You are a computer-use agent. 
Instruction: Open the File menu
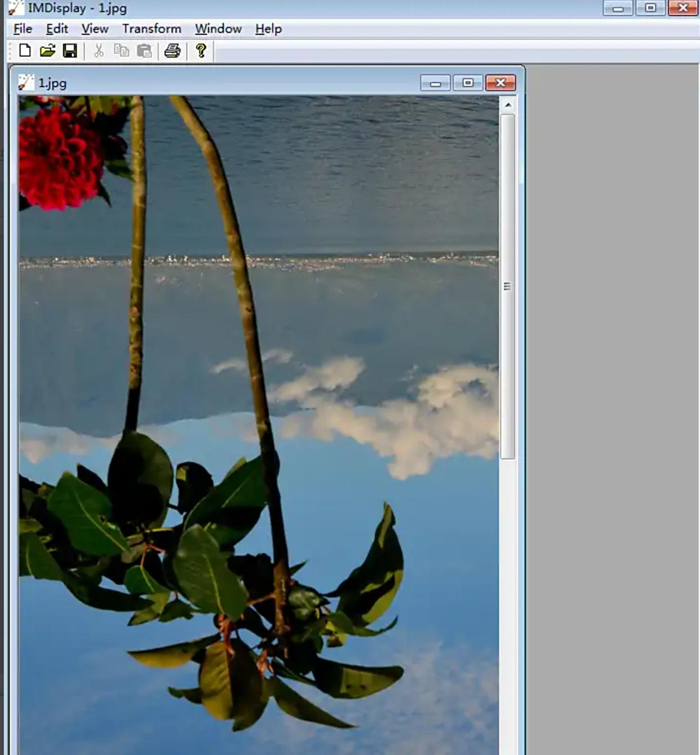click(x=23, y=29)
